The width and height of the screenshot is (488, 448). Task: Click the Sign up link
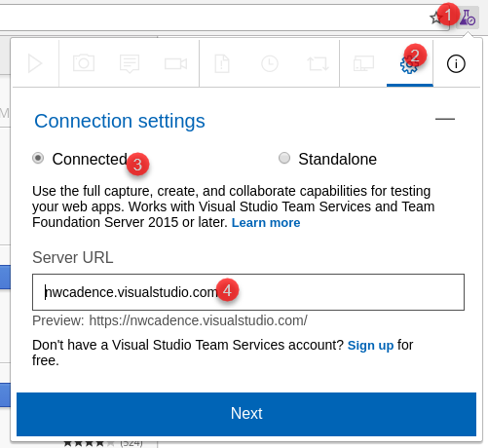point(370,346)
